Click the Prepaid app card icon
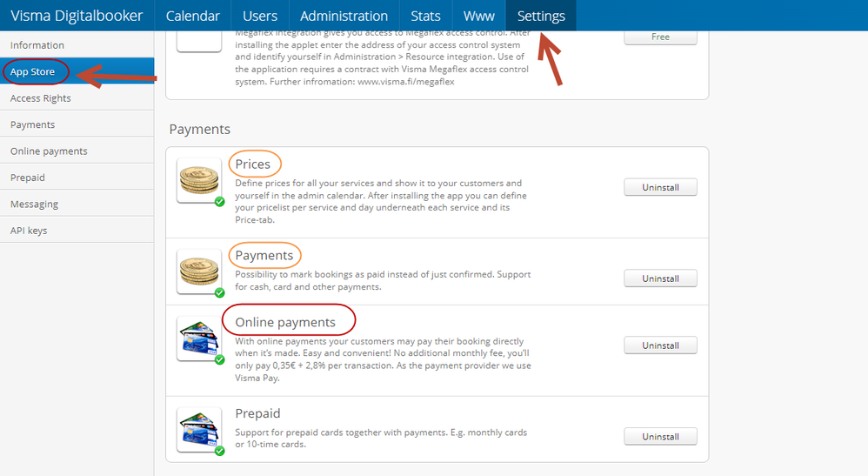The image size is (868, 476). pyautogui.click(x=199, y=430)
